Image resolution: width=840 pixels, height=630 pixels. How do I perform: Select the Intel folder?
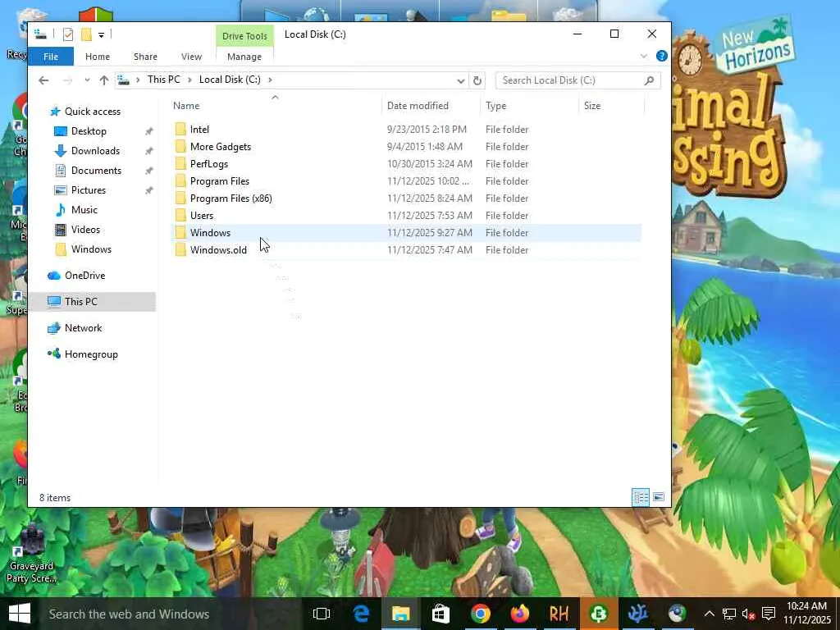[406, 129]
